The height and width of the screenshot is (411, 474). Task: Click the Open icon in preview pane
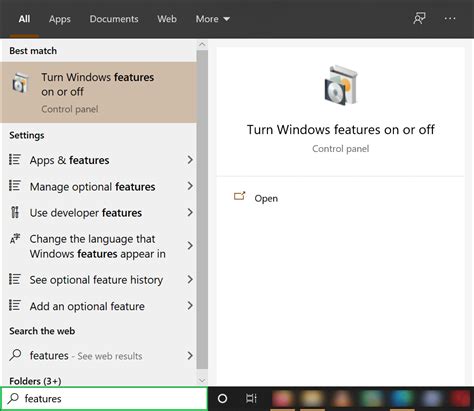pos(239,196)
